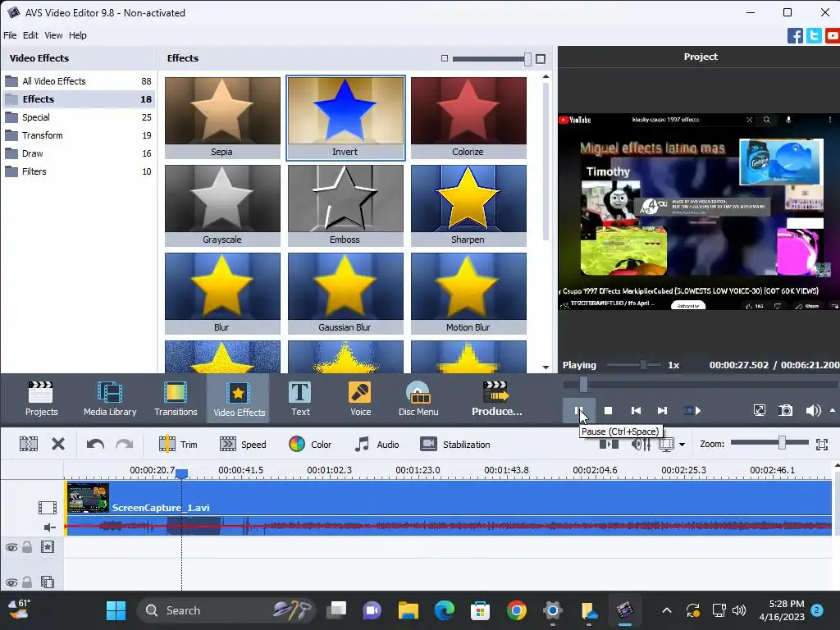Click the preview volume speaker icon
Screen dimensions: 840x630
coord(813,410)
